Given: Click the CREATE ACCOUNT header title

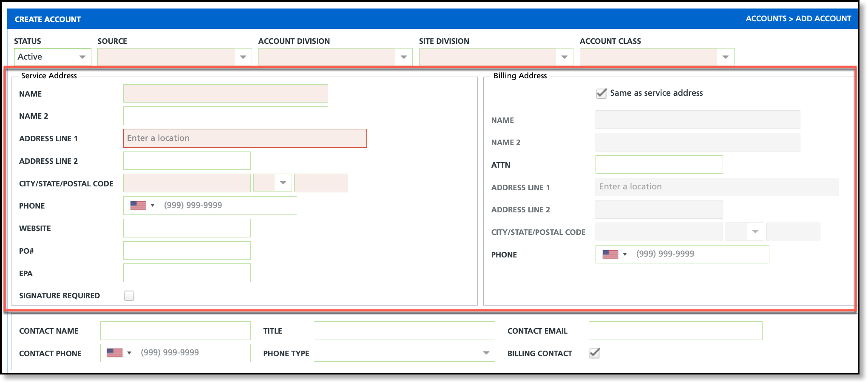Looking at the screenshot, I should click(x=48, y=19).
